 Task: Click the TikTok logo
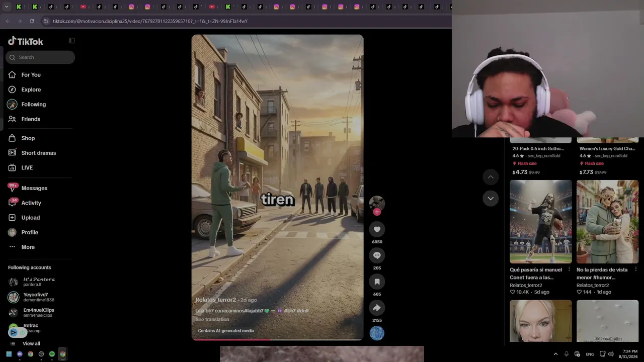[x=26, y=41]
